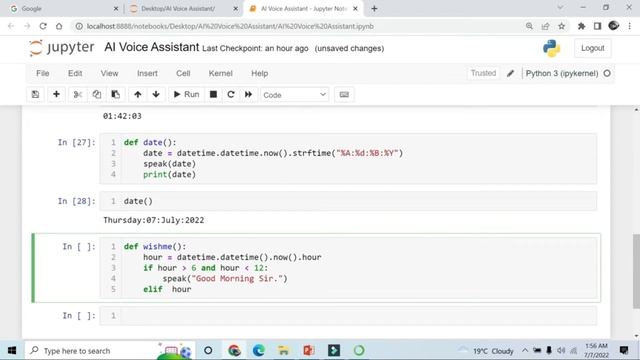Viewport: 640px width, 360px height.
Task: Move selected cell up arrow
Action: click(138, 94)
